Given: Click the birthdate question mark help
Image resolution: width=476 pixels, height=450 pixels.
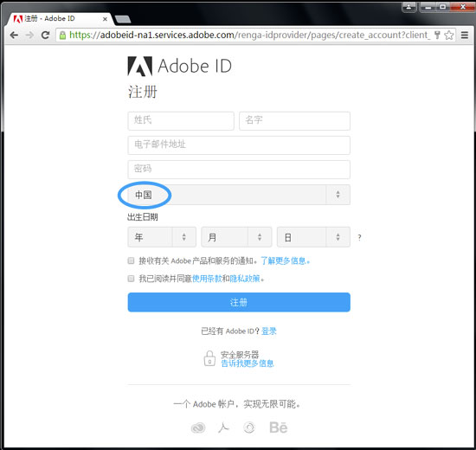Looking at the screenshot, I should pos(359,237).
